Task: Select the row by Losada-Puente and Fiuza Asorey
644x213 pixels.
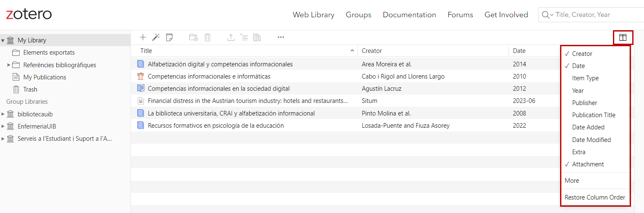Action: (x=346, y=125)
